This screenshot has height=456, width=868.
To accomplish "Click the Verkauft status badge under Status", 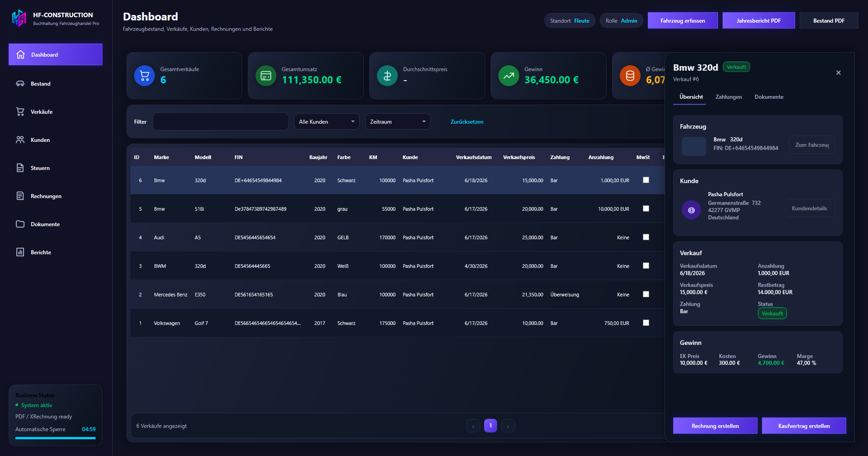I will [x=772, y=313].
